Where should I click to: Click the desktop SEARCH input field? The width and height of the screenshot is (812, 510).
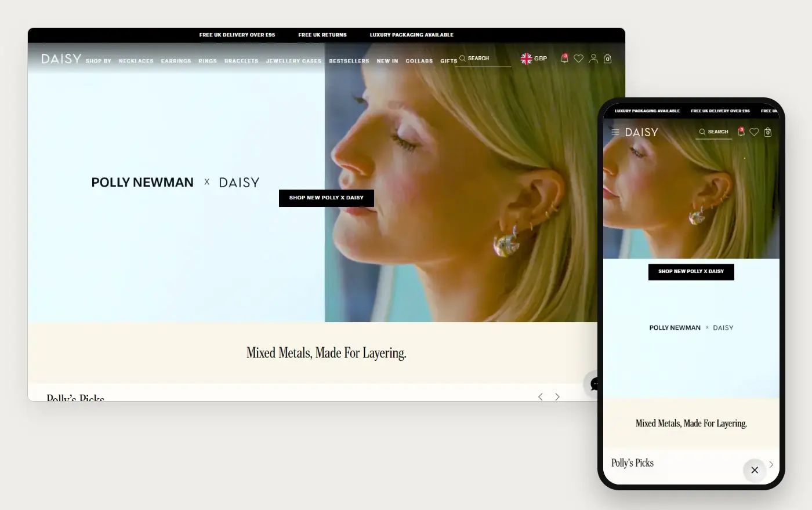coord(483,59)
